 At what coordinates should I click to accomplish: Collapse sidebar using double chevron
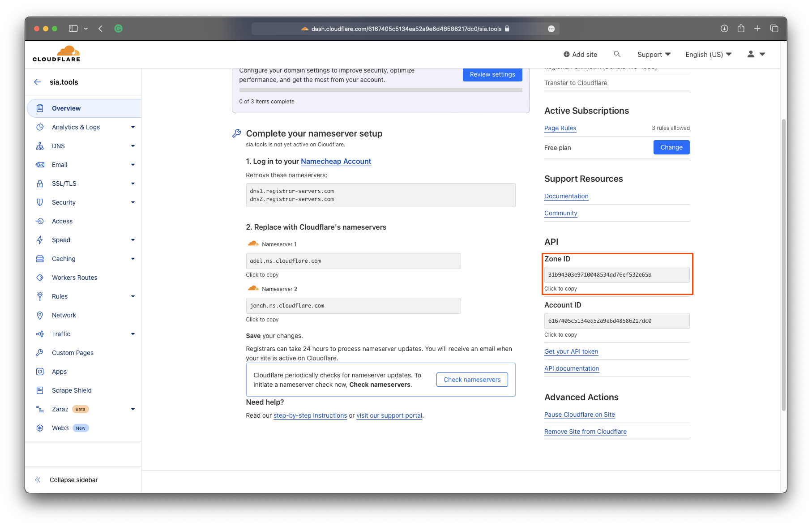[38, 480]
